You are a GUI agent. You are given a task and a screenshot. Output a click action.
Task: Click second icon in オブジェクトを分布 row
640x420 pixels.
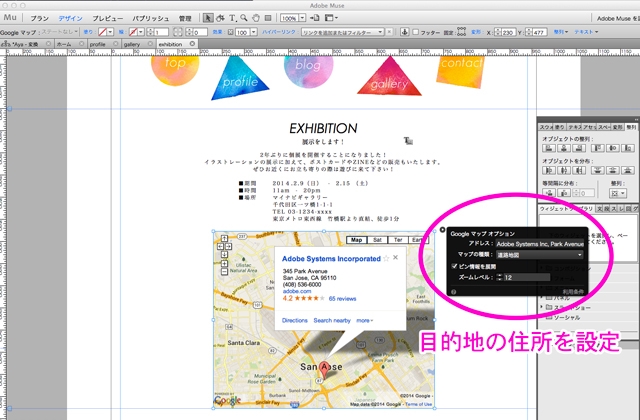pos(564,170)
